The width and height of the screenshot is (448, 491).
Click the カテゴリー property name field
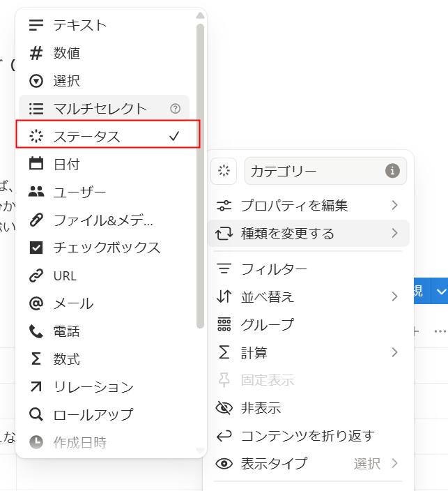coord(314,171)
